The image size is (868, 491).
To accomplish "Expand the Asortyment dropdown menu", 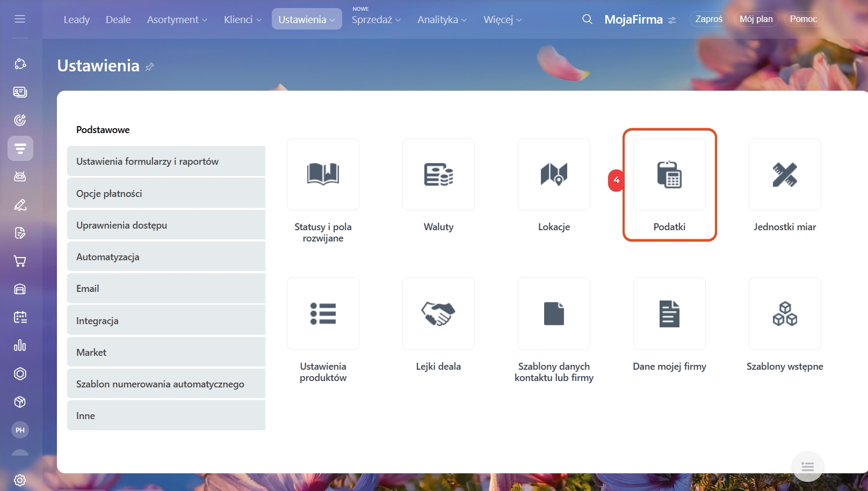I will pyautogui.click(x=177, y=20).
